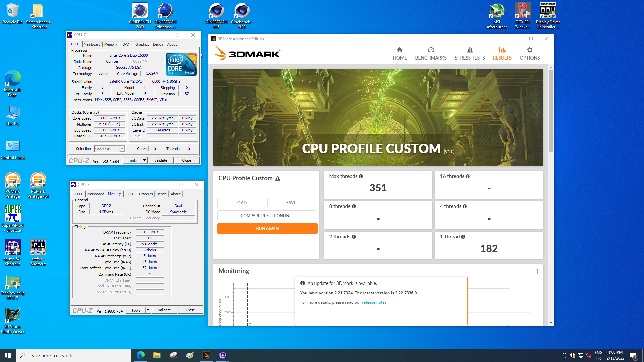This screenshot has height=362, width=644.
Task: Click the Windows Start button
Action: coord(8,355)
